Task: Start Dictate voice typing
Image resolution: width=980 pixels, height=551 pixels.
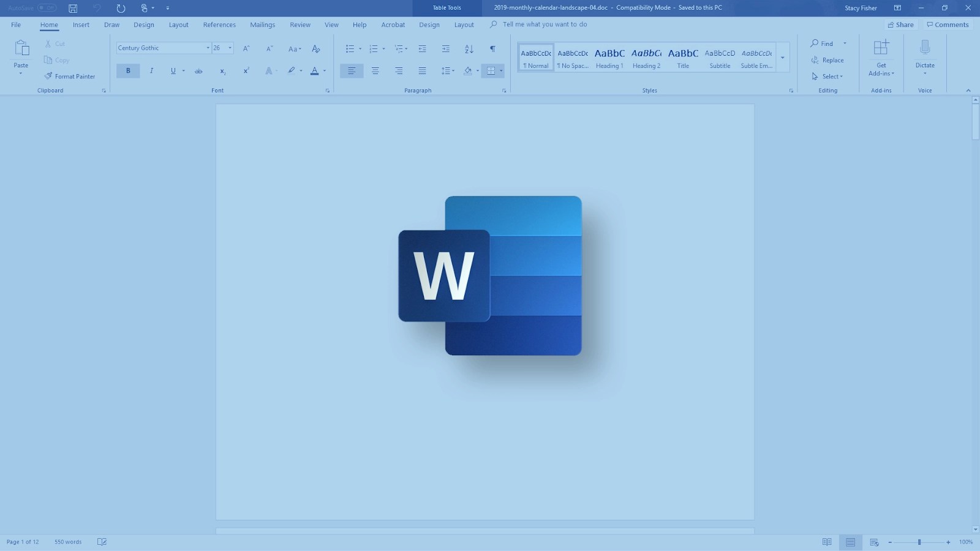Action: tap(924, 55)
